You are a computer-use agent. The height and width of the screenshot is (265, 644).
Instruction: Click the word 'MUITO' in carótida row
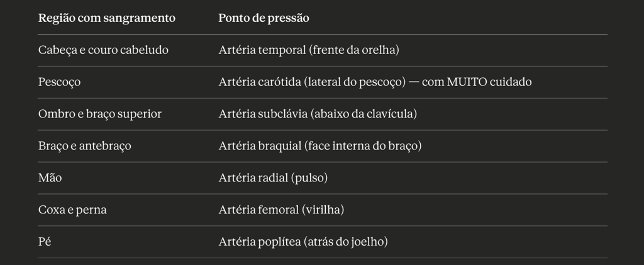tap(464, 82)
